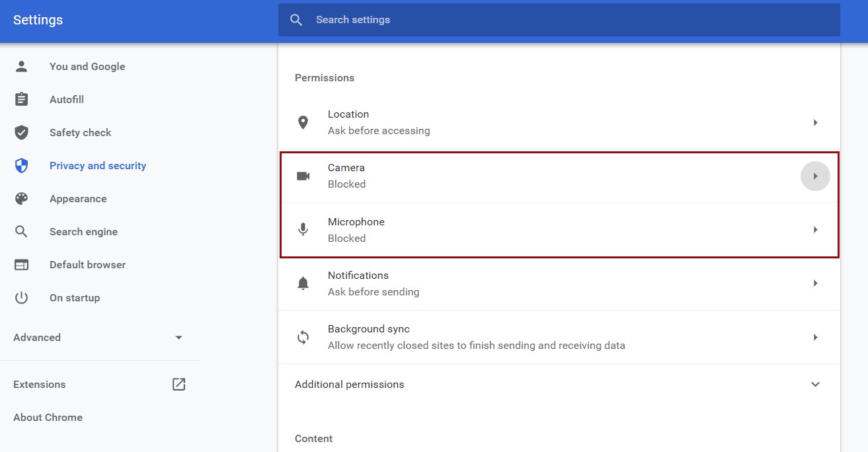
Task: Click the Content section heading
Action: tap(313, 439)
